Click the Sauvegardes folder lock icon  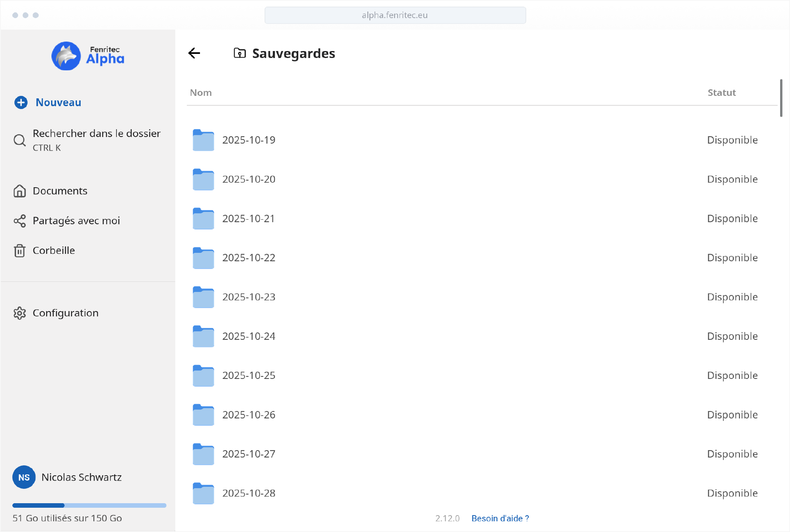239,53
